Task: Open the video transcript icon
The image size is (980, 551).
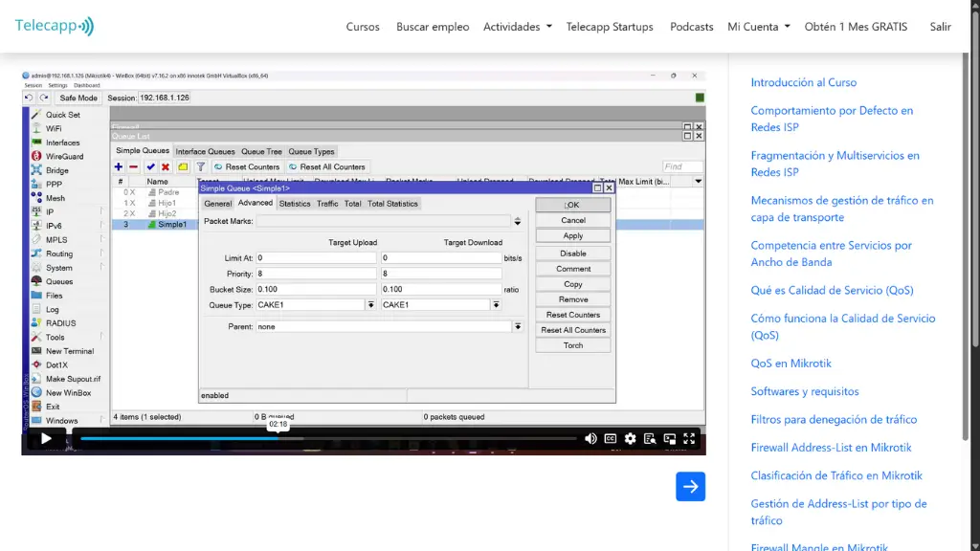Action: [x=650, y=439]
